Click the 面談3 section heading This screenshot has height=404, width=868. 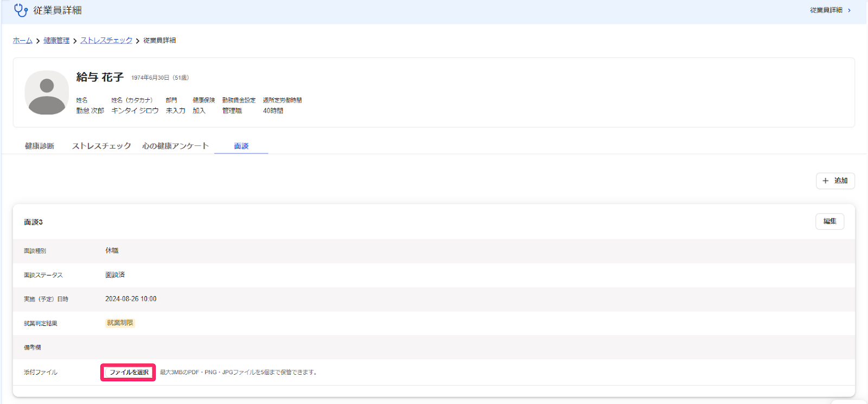(33, 222)
